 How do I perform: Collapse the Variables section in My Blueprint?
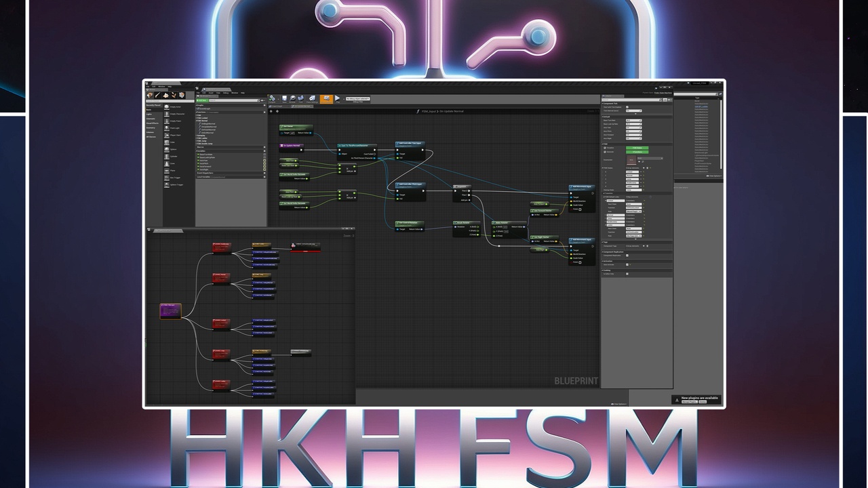(197, 151)
